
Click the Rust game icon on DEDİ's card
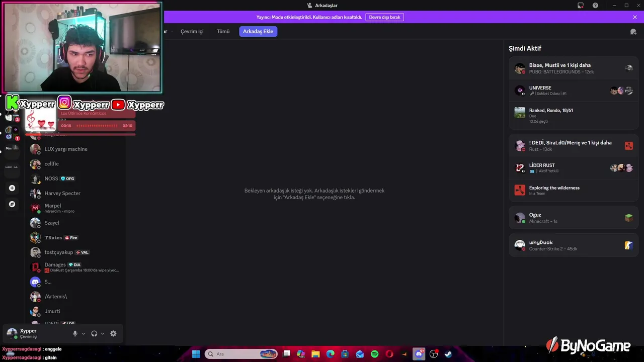click(x=628, y=146)
